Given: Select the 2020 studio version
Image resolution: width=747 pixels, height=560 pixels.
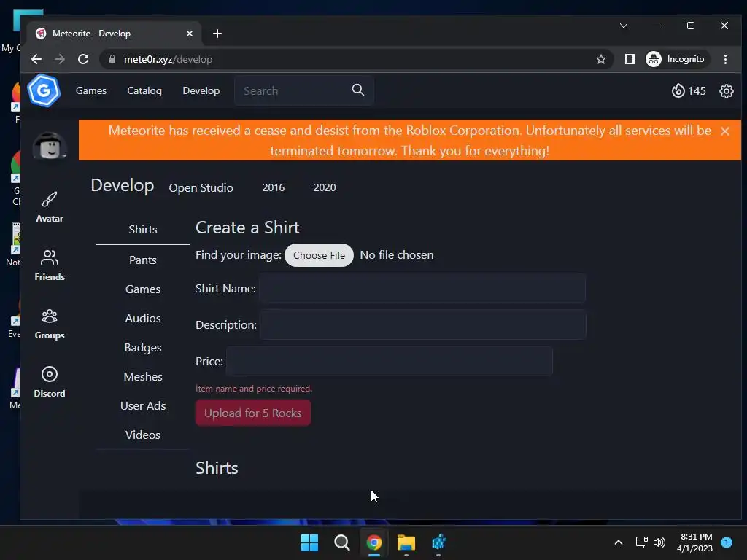Looking at the screenshot, I should [x=325, y=187].
